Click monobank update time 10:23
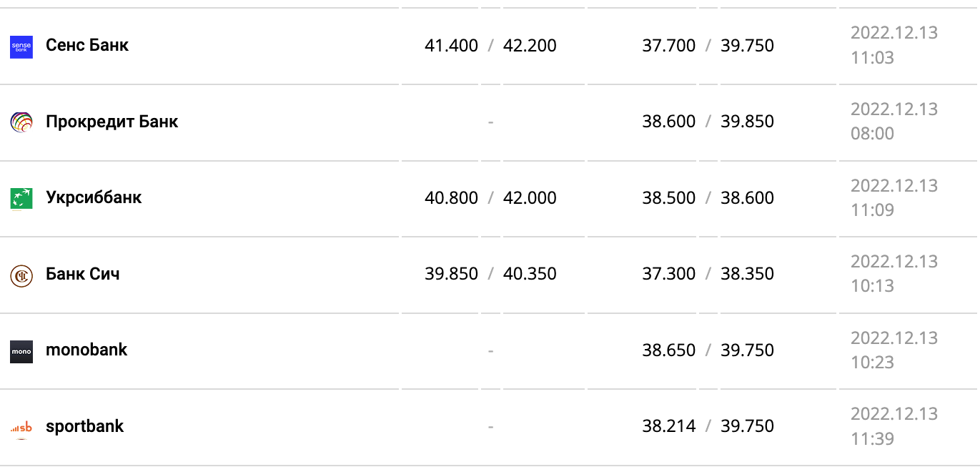980x467 pixels. [872, 362]
